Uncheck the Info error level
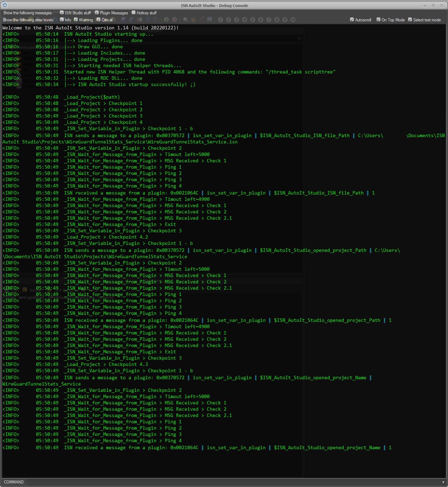The height and width of the screenshot is (487, 448). click(62, 20)
